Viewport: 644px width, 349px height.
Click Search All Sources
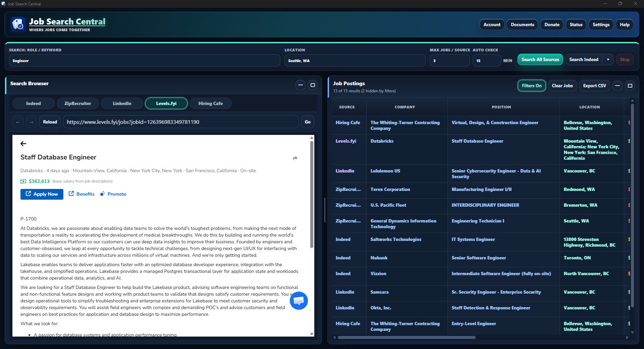click(540, 60)
